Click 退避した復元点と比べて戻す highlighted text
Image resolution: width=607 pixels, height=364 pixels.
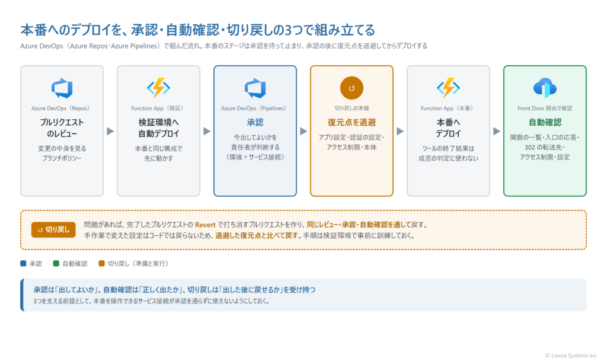coord(257,235)
